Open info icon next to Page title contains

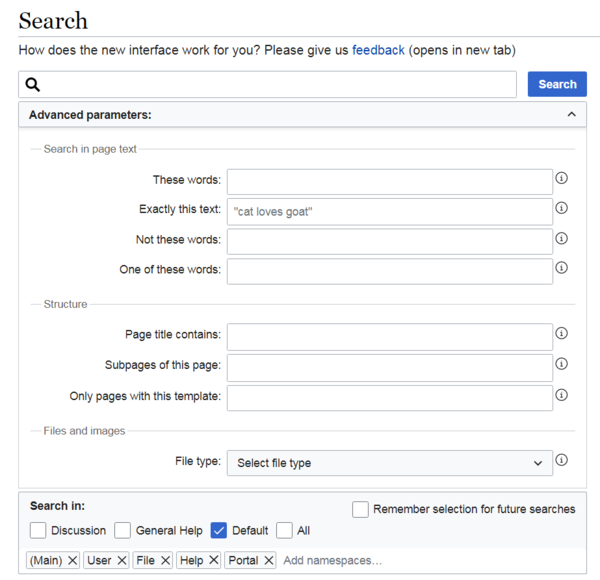click(561, 333)
